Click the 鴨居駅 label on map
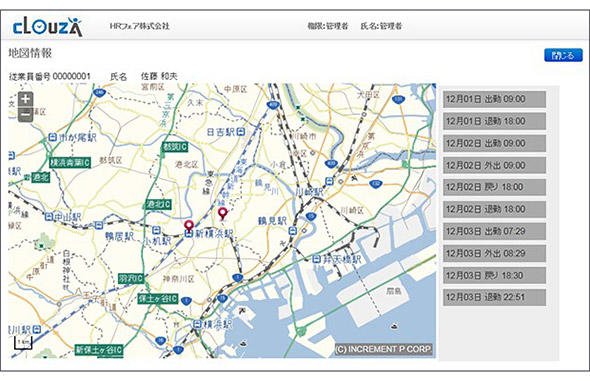The image size is (590, 381). (x=119, y=237)
